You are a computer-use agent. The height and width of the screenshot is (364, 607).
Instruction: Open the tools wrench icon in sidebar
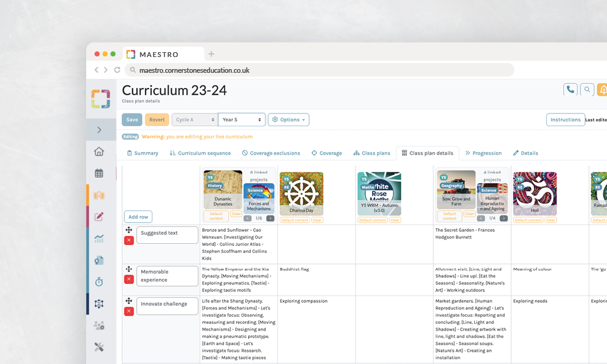[x=99, y=347]
